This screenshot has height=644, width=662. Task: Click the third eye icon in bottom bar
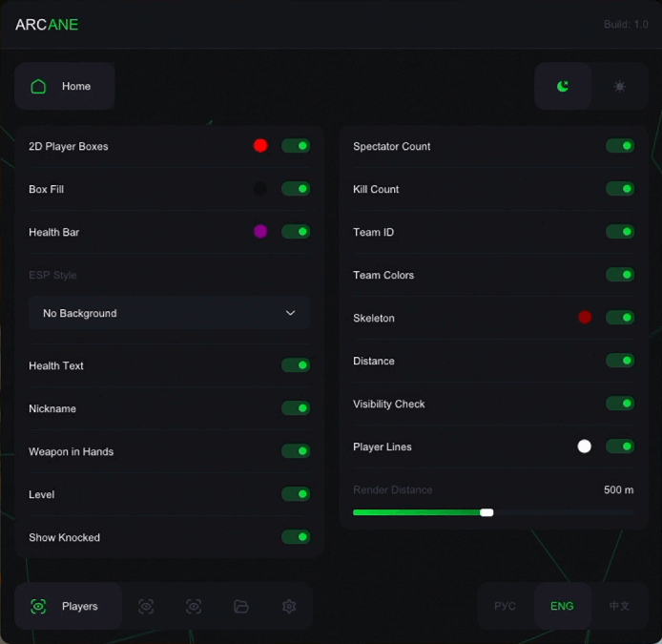click(194, 607)
